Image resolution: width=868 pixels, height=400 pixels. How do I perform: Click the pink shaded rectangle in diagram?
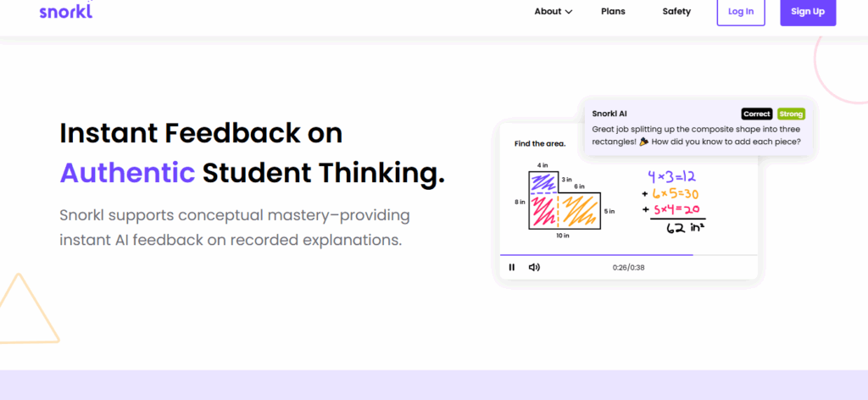pos(541,212)
